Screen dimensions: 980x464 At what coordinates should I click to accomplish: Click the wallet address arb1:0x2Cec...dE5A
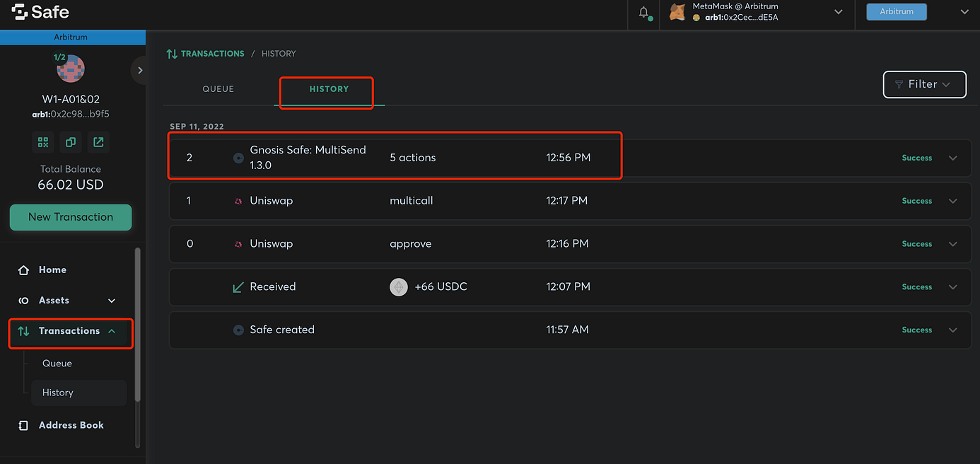click(742, 18)
